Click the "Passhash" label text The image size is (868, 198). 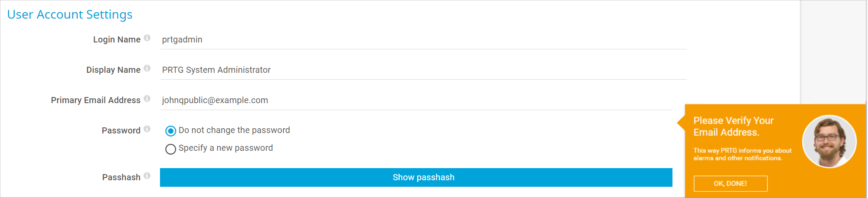coord(121,178)
